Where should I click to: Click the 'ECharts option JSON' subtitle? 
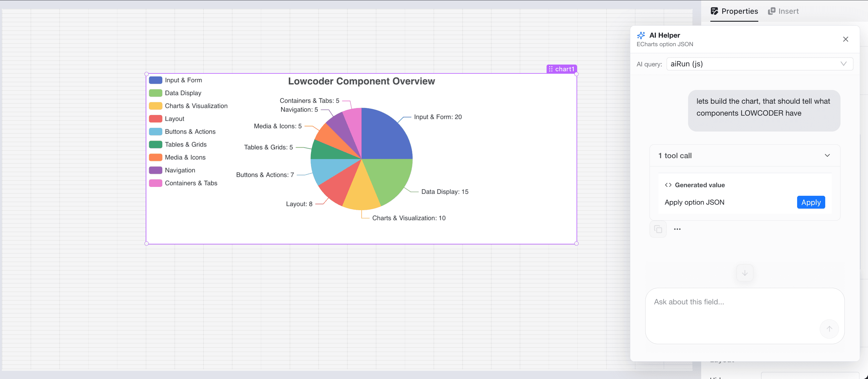click(665, 44)
